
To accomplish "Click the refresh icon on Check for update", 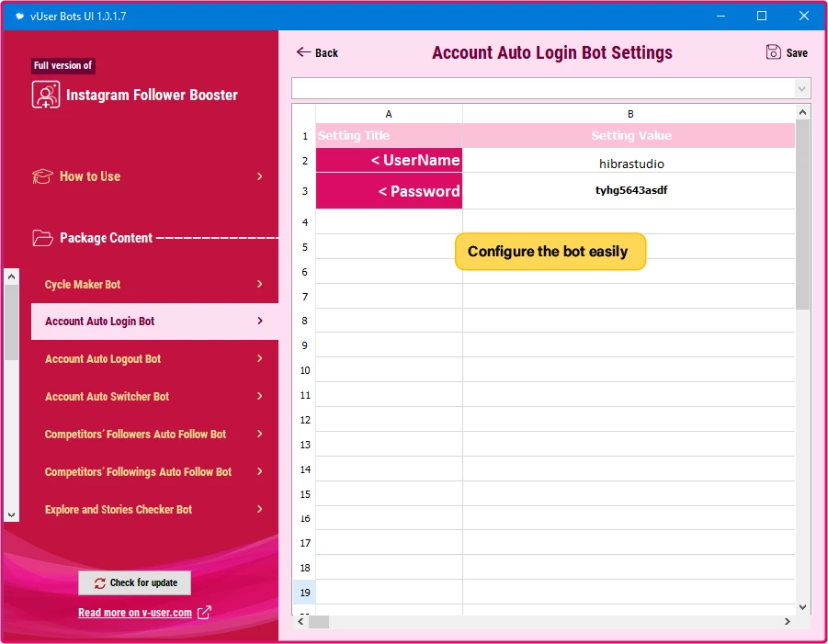I will tap(100, 582).
